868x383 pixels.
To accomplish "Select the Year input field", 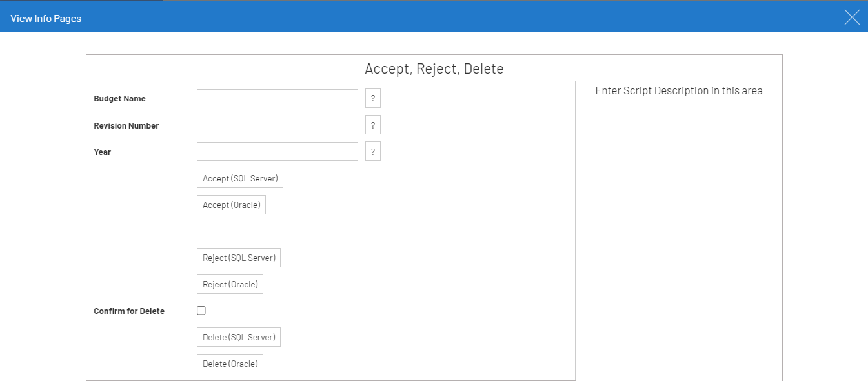I will (278, 152).
